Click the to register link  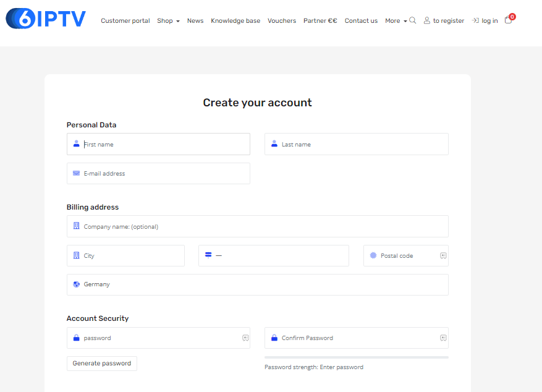[x=444, y=21]
